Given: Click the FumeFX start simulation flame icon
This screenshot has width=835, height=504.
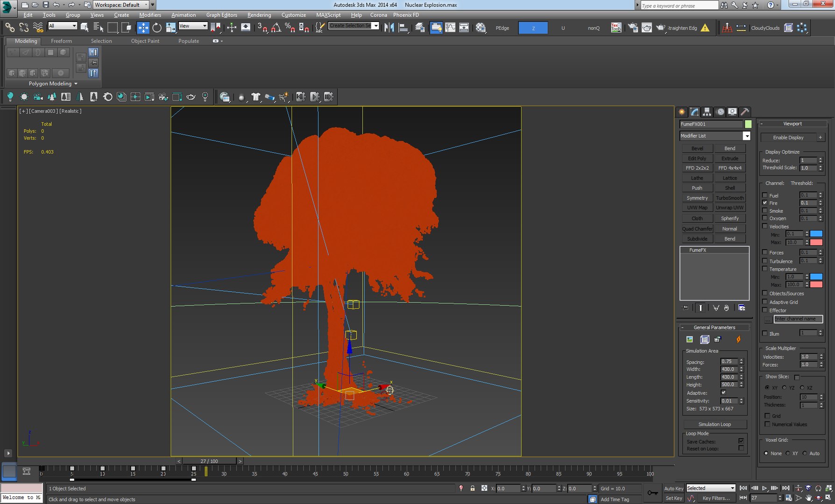Looking at the screenshot, I should tap(738, 339).
